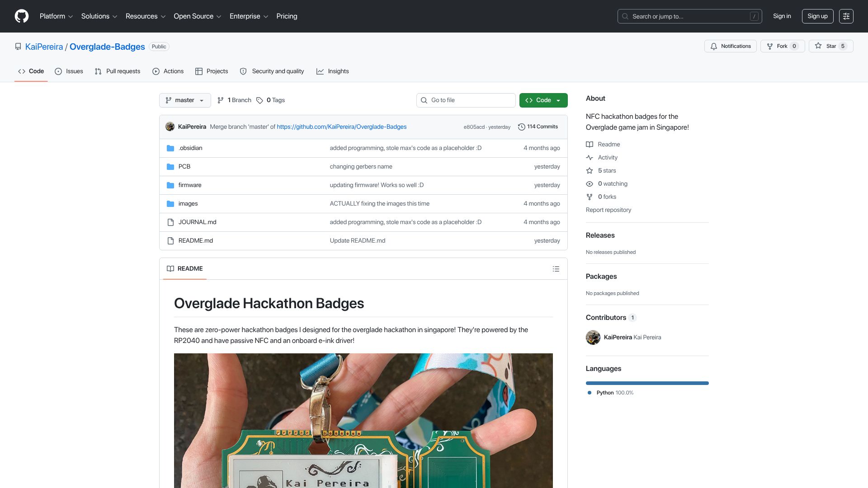
Task: Expand the Enterprise menu
Action: point(249,16)
